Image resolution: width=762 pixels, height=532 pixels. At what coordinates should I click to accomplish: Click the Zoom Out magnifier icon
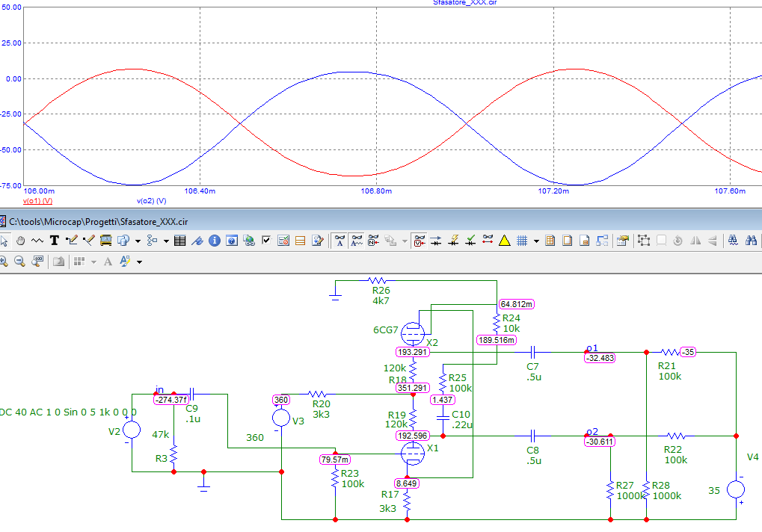[20, 262]
